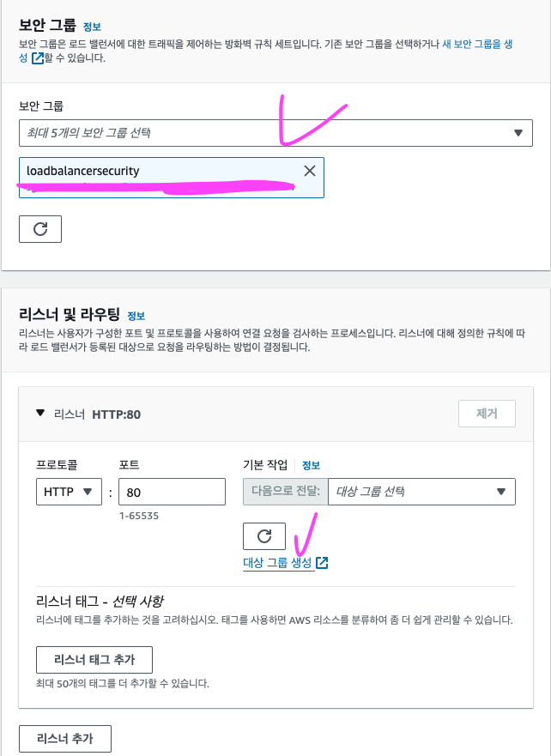The width and height of the screenshot is (551, 756).
Task: Click the port number field showing 80
Action: [173, 492]
